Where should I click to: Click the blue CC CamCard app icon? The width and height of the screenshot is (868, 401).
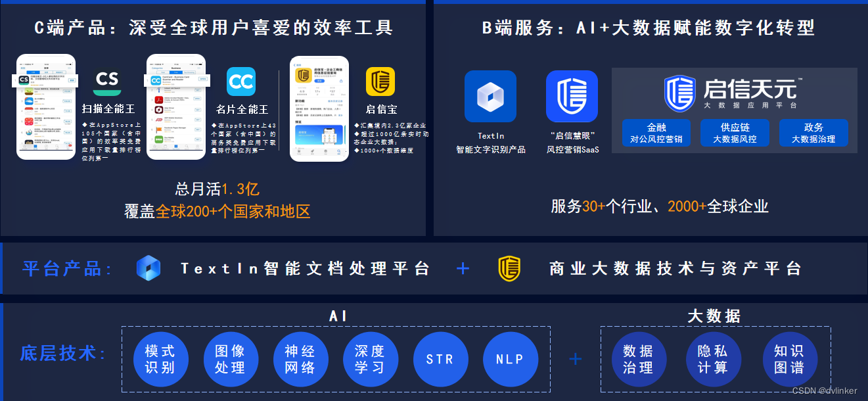click(241, 82)
